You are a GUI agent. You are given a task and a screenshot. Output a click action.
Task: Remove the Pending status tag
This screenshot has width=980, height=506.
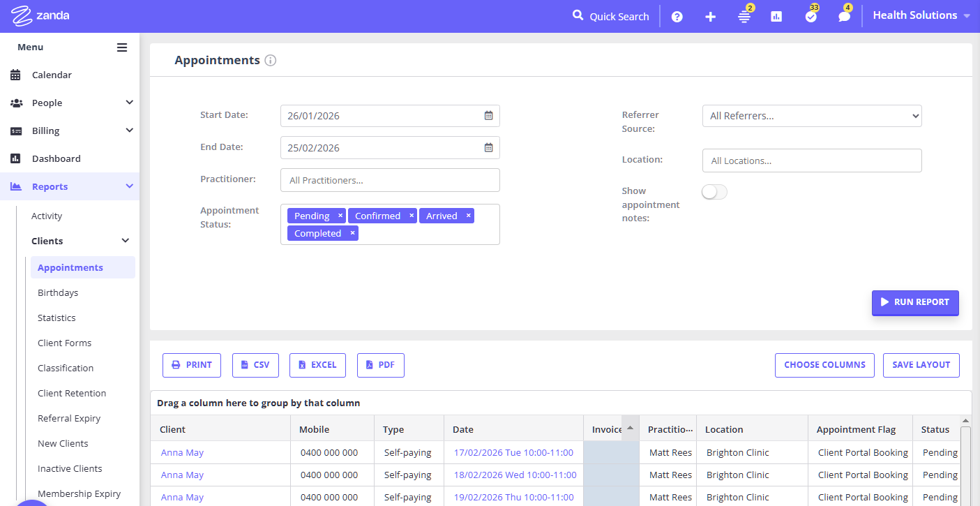340,216
